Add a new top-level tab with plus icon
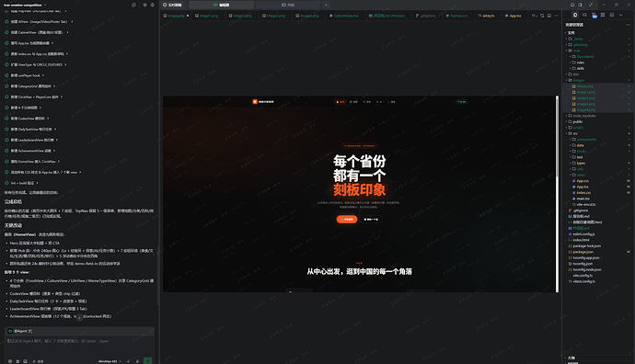This screenshot has height=364, width=635. tap(326, 5)
